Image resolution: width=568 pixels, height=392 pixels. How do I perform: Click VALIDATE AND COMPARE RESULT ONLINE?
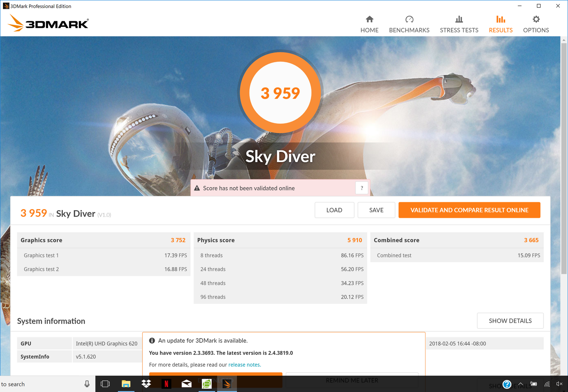click(469, 210)
